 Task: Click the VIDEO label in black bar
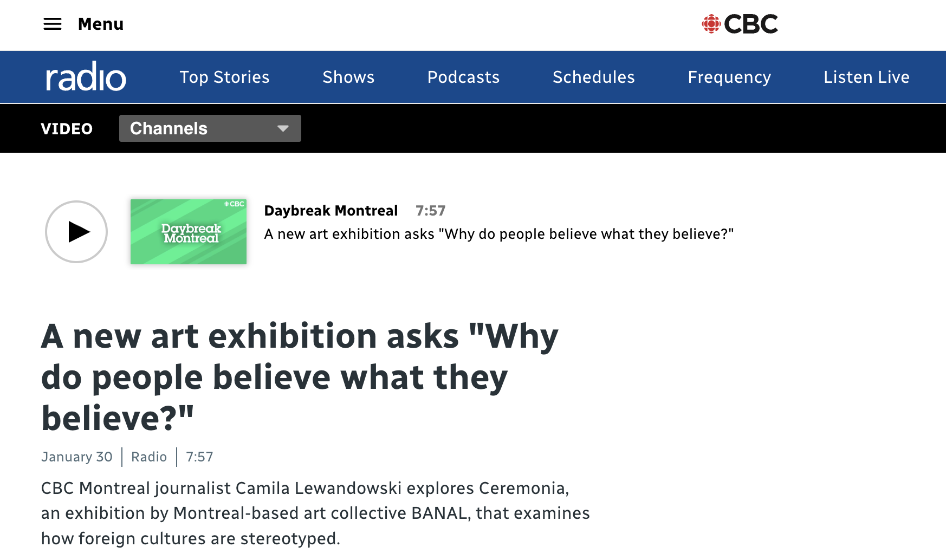tap(67, 129)
